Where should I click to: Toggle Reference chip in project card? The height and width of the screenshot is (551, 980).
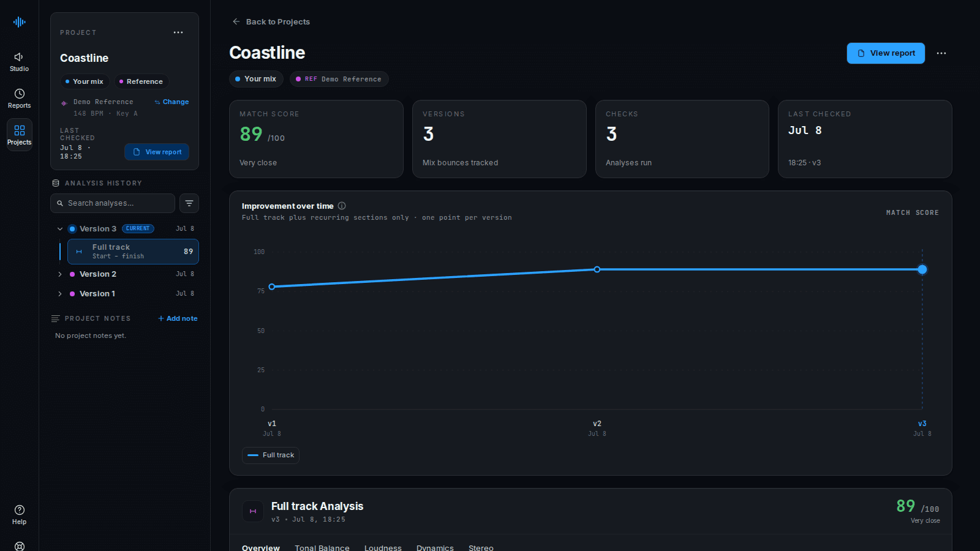pyautogui.click(x=141, y=81)
